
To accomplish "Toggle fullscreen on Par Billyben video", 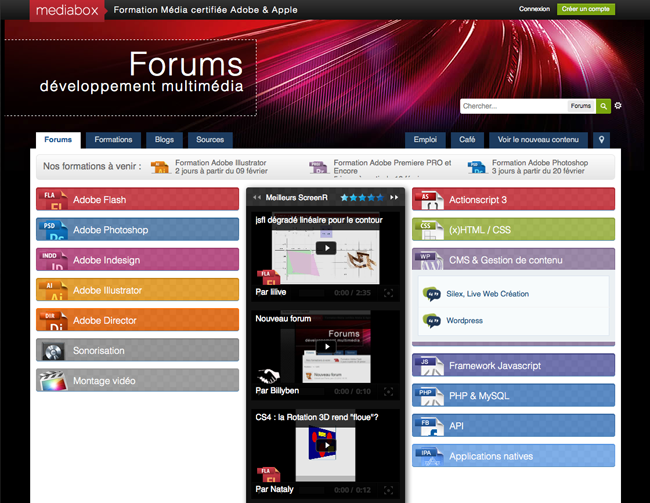I will [388, 391].
